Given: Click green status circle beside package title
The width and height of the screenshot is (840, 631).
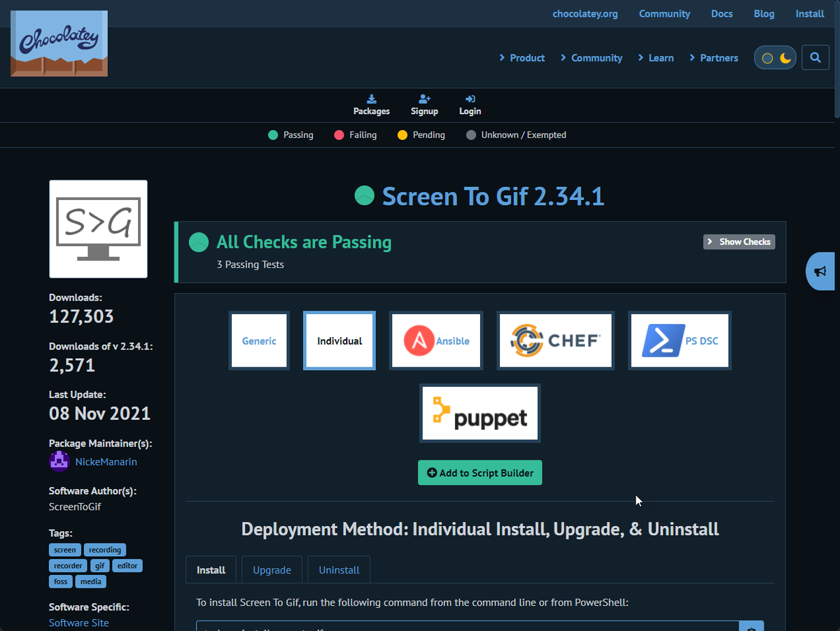Looking at the screenshot, I should point(364,196).
